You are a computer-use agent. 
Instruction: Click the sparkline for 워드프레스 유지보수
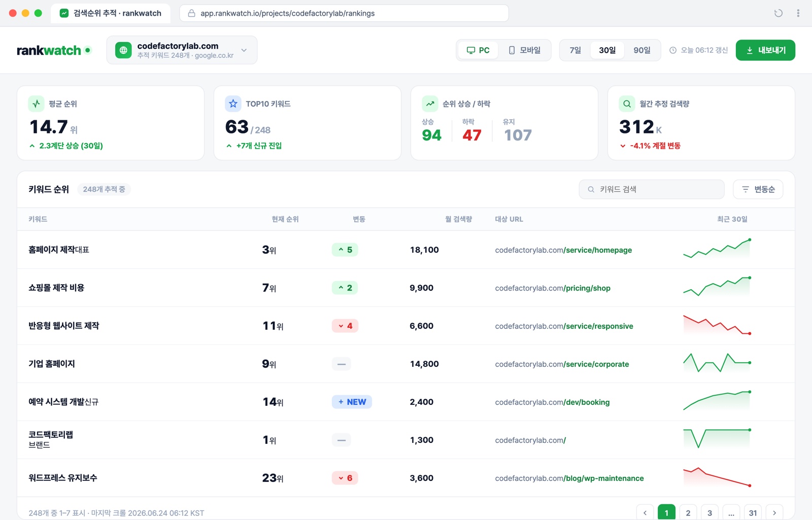tap(717, 477)
